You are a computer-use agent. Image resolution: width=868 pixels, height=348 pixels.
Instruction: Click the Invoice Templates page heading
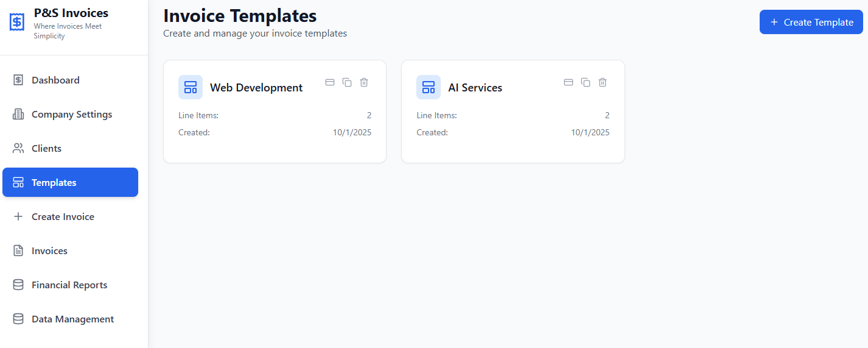(240, 15)
